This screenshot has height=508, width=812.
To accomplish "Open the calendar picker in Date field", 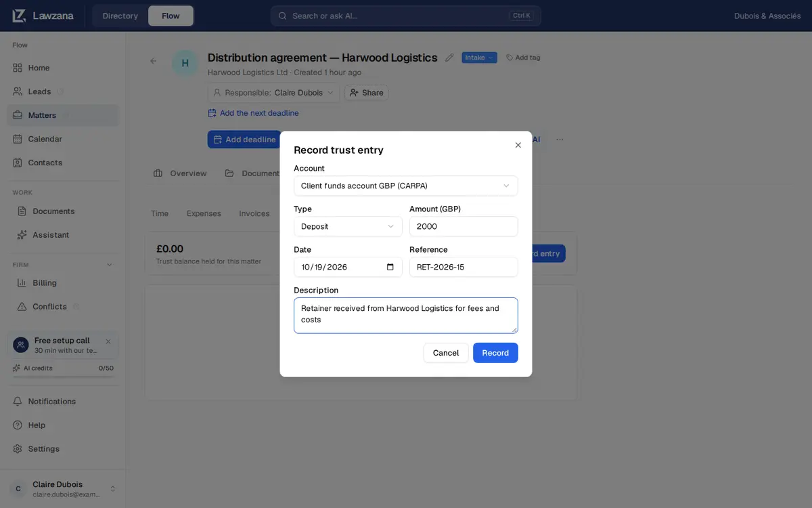I will tap(390, 267).
